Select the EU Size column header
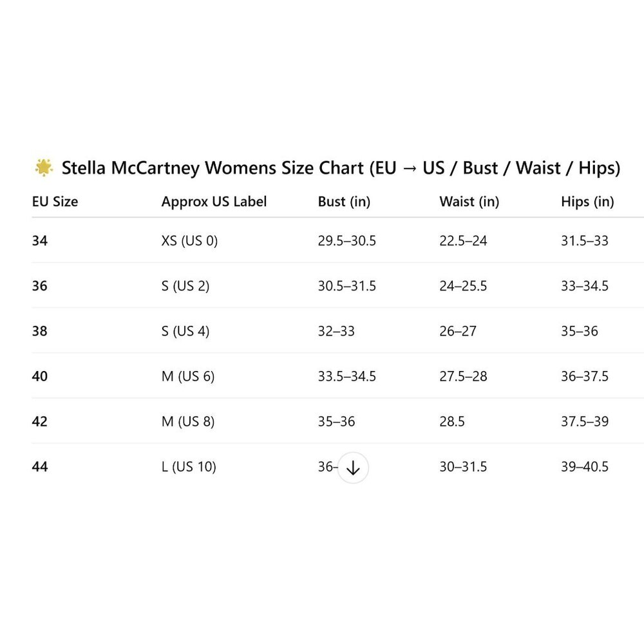Image resolution: width=644 pixels, height=644 pixels. [55, 202]
